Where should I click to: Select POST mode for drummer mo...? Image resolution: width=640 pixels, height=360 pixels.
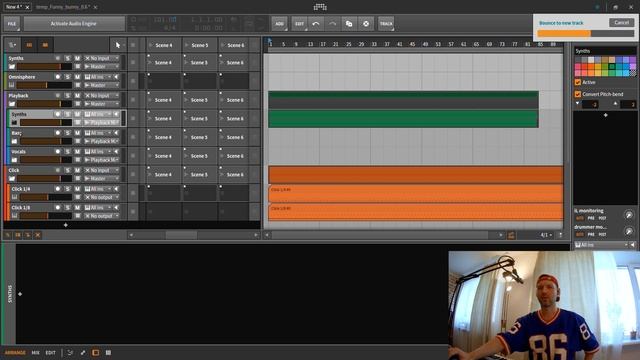[602, 235]
